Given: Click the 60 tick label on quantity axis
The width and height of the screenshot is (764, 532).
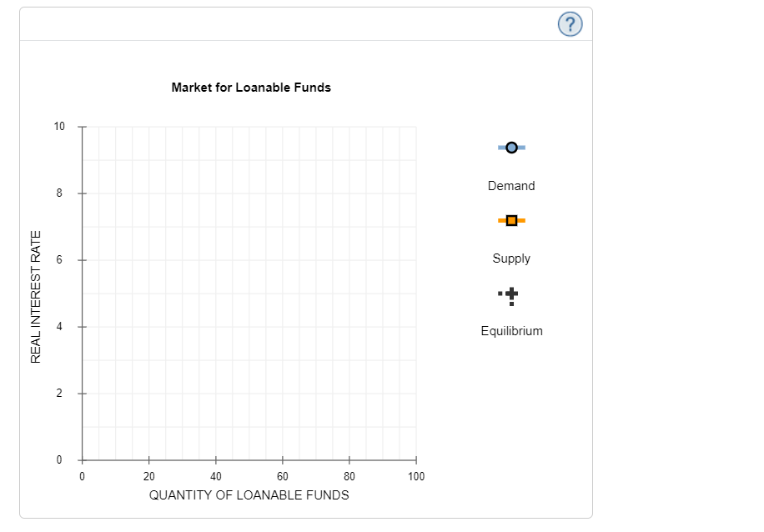Looking at the screenshot, I should click(x=283, y=476).
